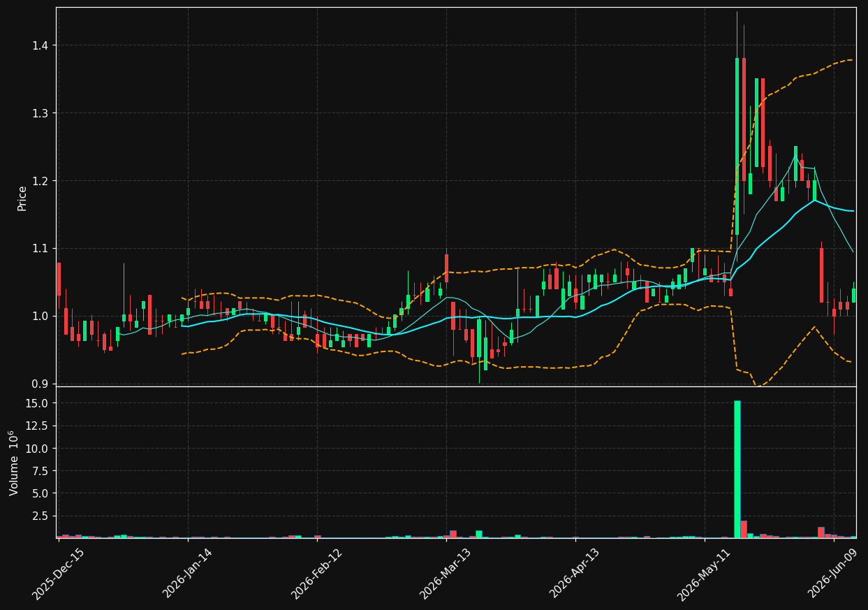Click the Volume axis title
The height and width of the screenshot is (610, 868).
click(x=13, y=463)
